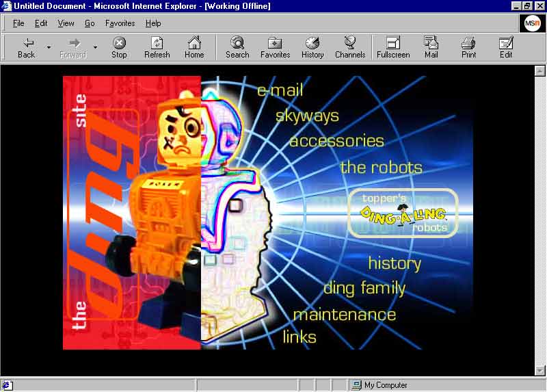Screen dimensions: 547x392
Task: Stop page loading with Stop button
Action: (x=119, y=48)
